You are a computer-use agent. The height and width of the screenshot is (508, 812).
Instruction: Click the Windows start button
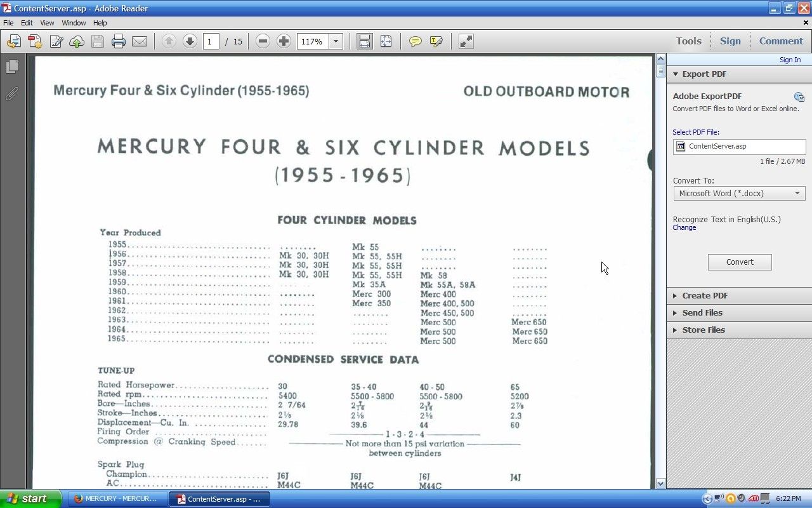(x=30, y=498)
